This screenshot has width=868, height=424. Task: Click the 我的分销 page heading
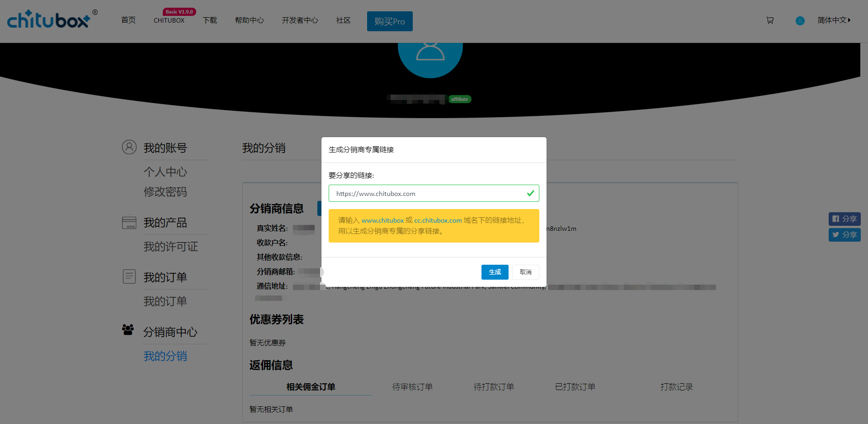click(264, 148)
